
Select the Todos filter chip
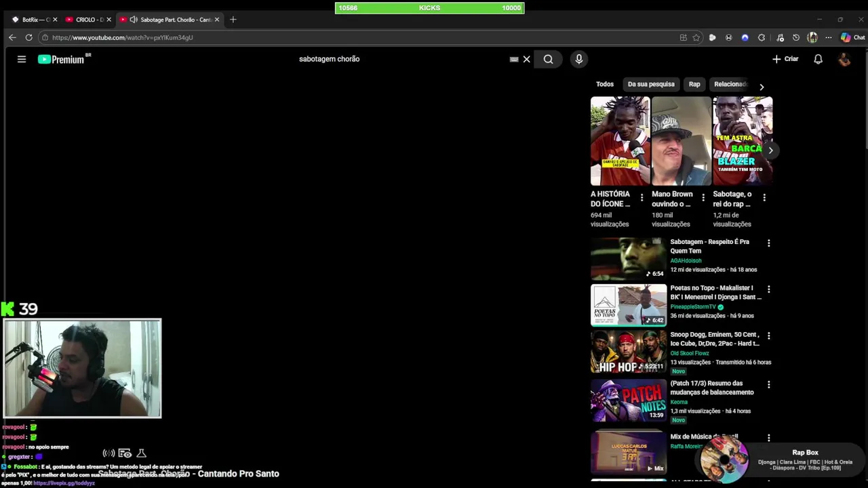[x=605, y=84]
